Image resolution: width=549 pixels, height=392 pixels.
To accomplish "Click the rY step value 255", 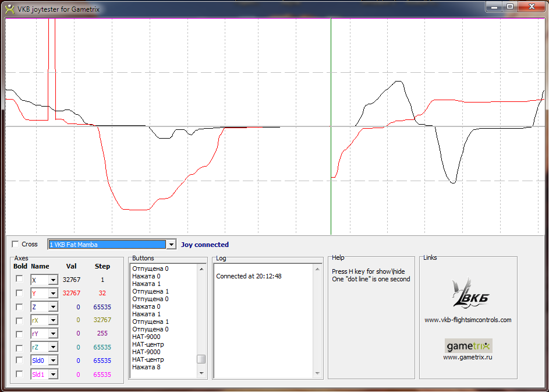I will 102,333.
